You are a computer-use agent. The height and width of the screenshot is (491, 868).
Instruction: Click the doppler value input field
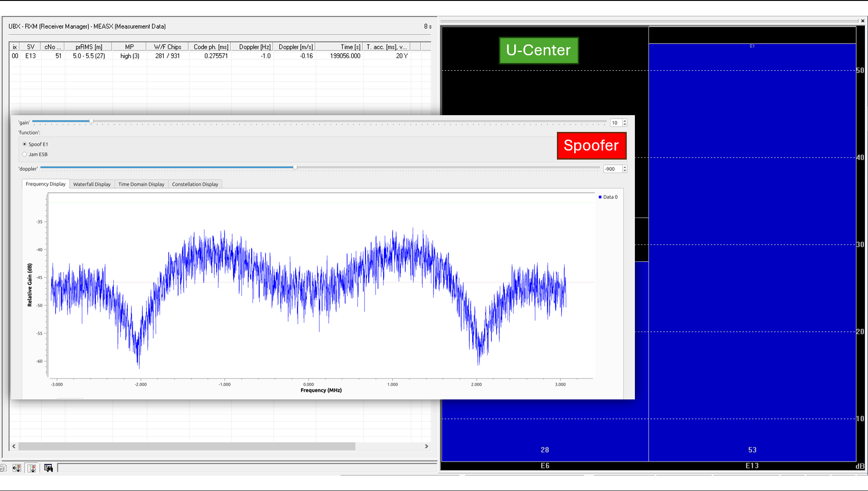pyautogui.click(x=612, y=169)
